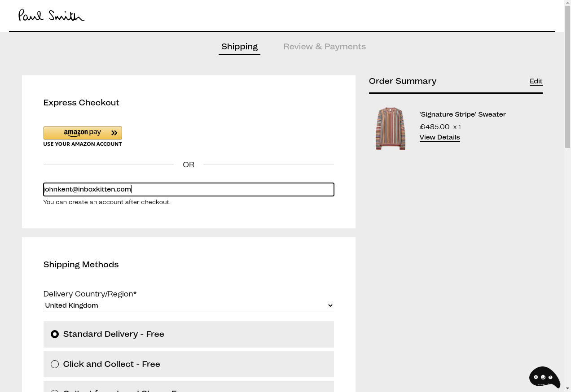The width and height of the screenshot is (571, 392).
Task: Click the 'Signature Stripe' Sweater product name
Action: click(x=463, y=114)
